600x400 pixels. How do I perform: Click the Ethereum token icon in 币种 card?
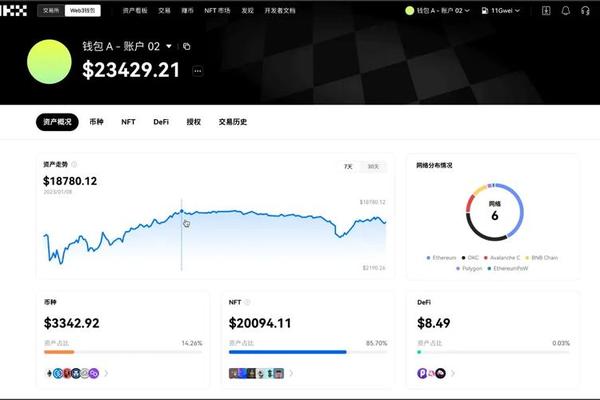click(49, 373)
